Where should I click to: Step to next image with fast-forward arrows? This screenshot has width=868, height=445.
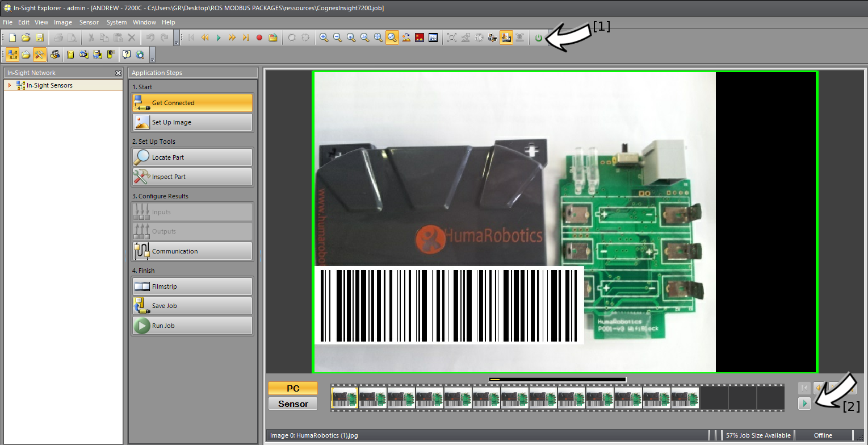pos(232,38)
